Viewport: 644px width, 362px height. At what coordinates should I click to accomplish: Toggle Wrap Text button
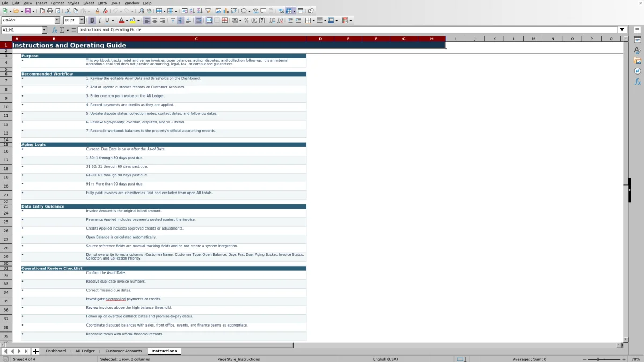[199, 20]
